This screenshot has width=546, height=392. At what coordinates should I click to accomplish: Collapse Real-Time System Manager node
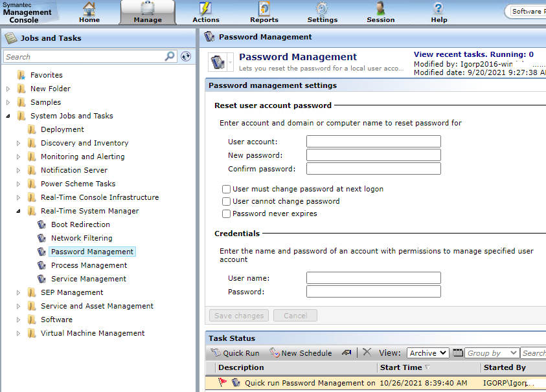(x=18, y=211)
